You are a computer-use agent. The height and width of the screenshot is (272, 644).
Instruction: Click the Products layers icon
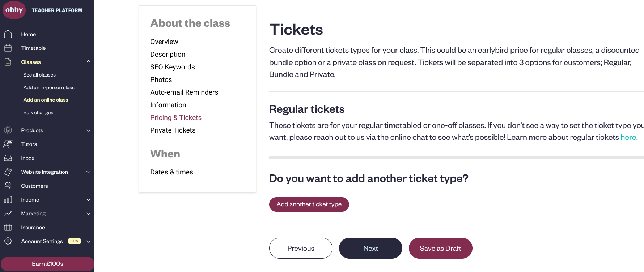click(8, 130)
